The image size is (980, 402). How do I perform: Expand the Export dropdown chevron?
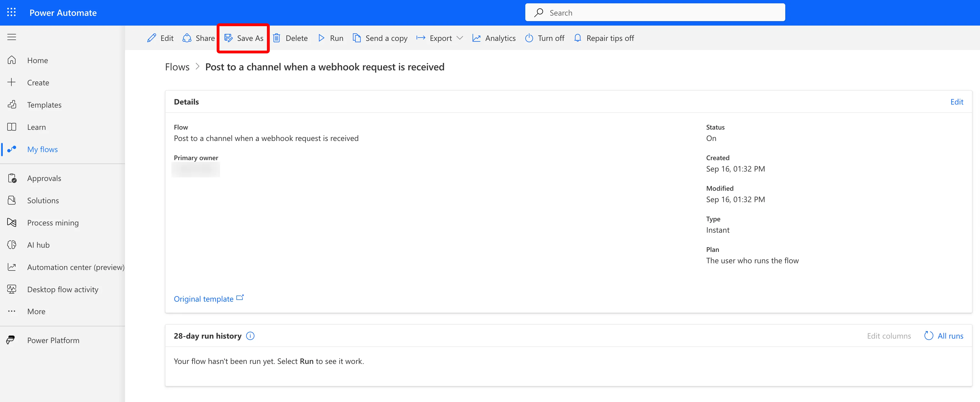point(459,38)
